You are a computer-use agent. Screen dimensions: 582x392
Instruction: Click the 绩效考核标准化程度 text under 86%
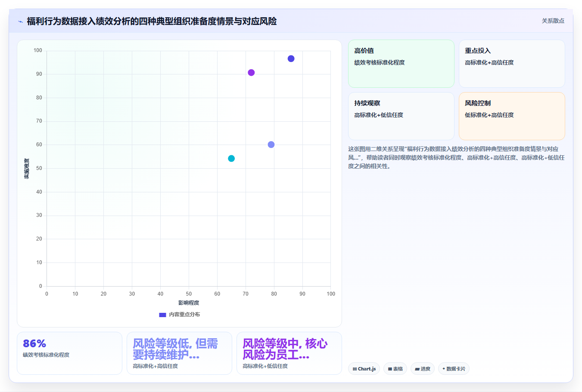46,355
